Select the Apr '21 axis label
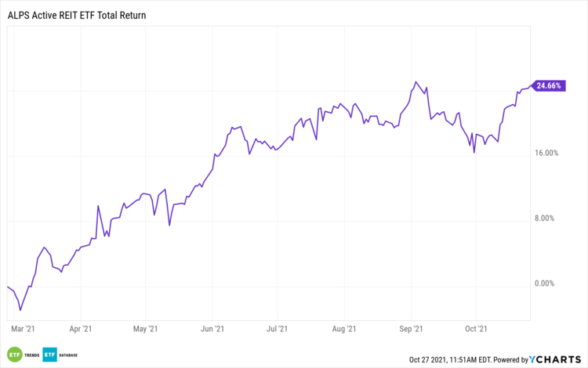 click(x=81, y=330)
